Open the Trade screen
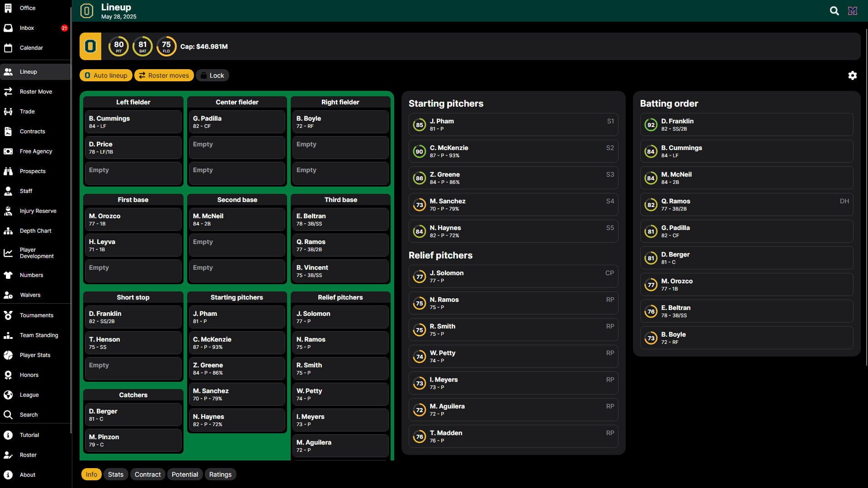This screenshot has height=488, width=868. (27, 111)
